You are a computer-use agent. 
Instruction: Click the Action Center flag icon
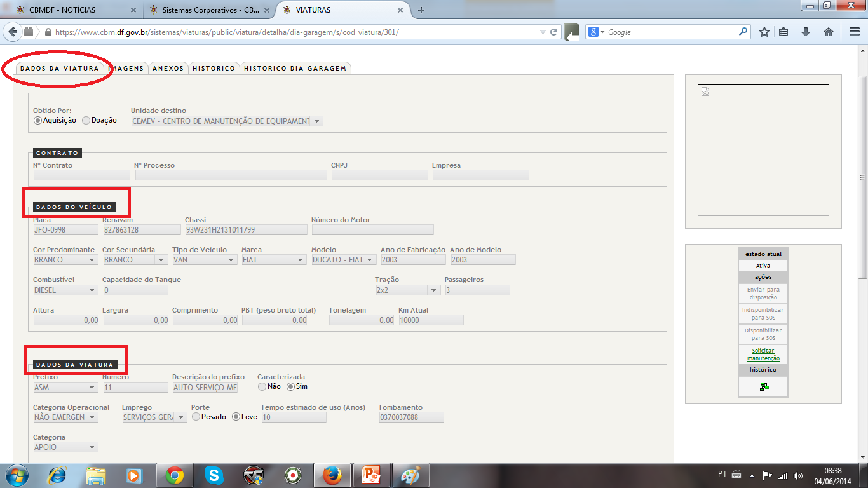pyautogui.click(x=768, y=475)
